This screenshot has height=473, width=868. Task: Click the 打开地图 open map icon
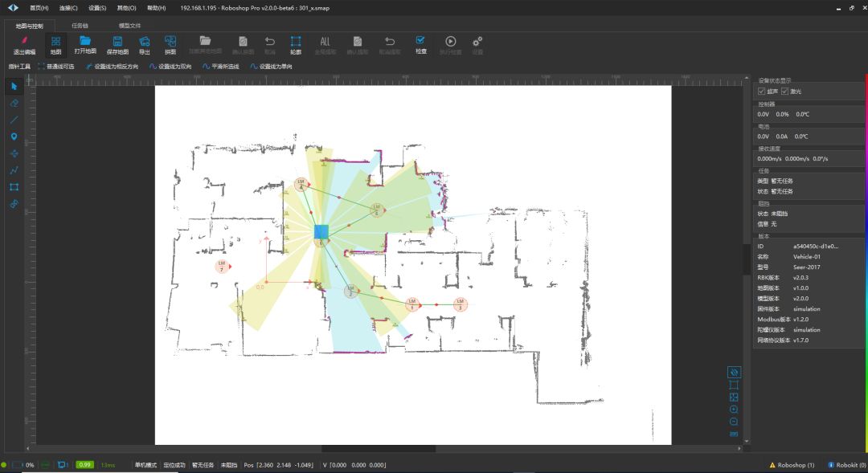coord(85,45)
